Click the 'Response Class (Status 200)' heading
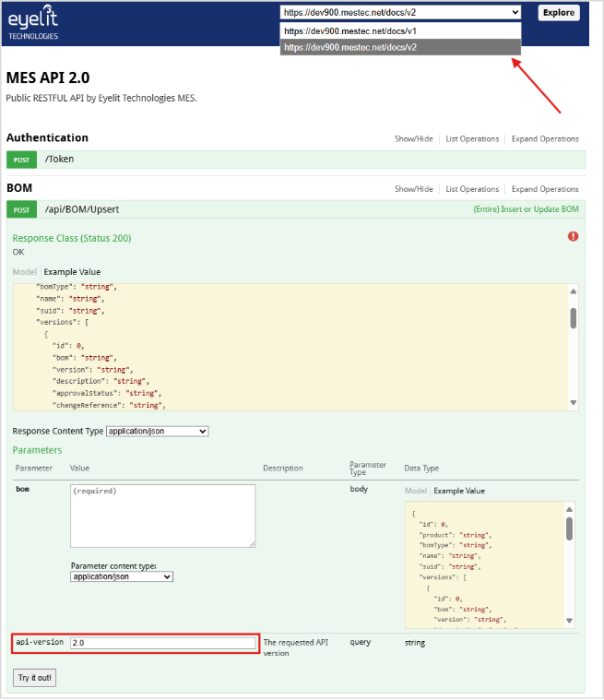Viewport: 604px width, 700px height. coord(71,238)
